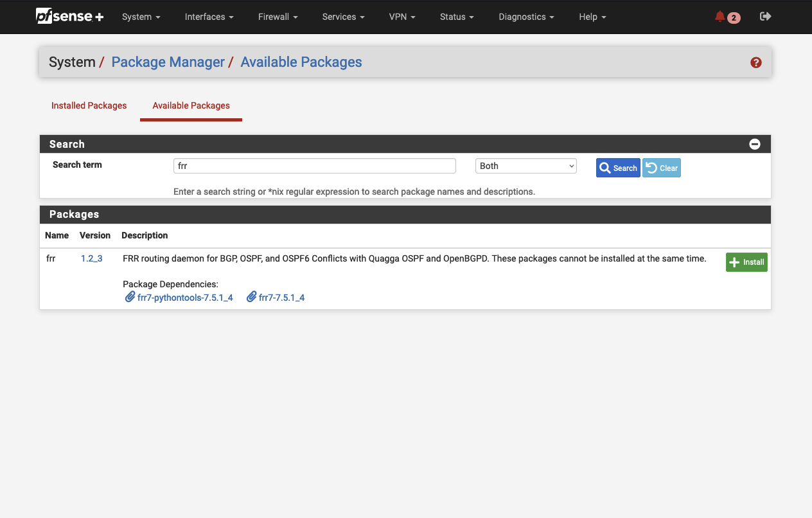Click the help question mark icon
Viewport: 812px width, 518px height.
pos(756,62)
